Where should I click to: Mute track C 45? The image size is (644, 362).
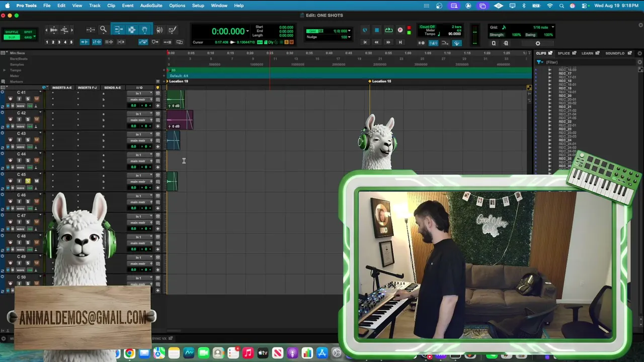coord(36,181)
